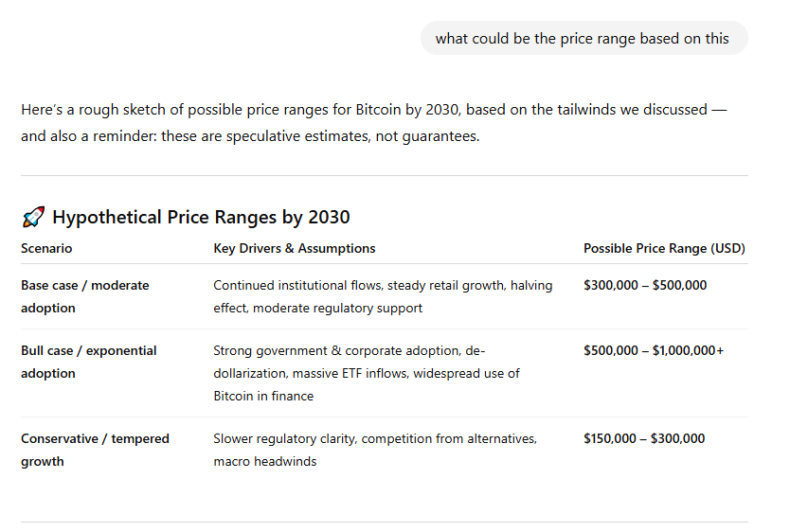
Task: Select the "Conservative / tempered growth" cell
Action: pos(95,450)
